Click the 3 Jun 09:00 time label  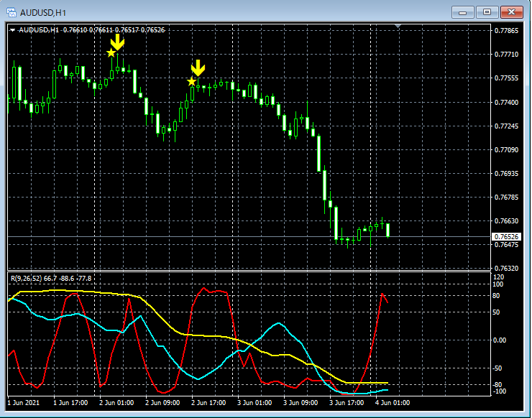pyautogui.click(x=301, y=403)
